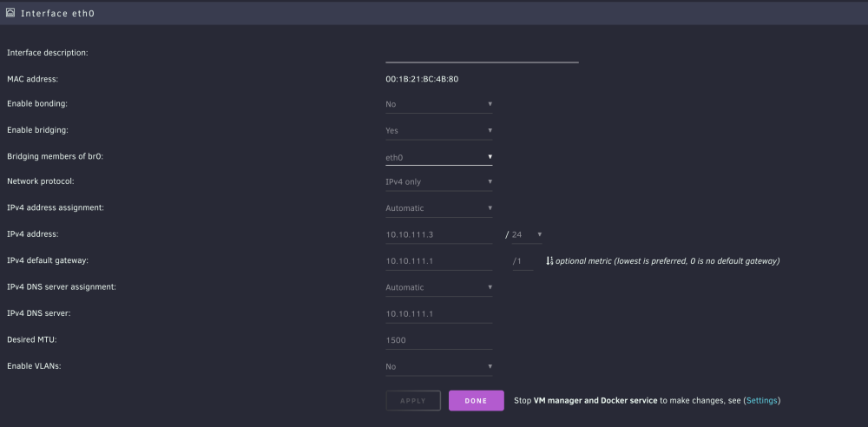
Task: Click the metric sort icon beside gateway
Action: tap(549, 261)
